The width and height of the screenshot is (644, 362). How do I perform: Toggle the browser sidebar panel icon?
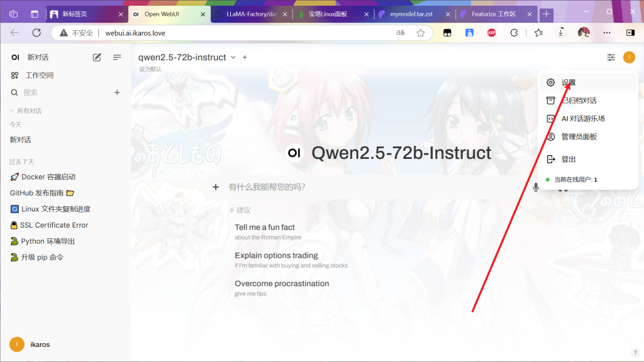[x=630, y=33]
